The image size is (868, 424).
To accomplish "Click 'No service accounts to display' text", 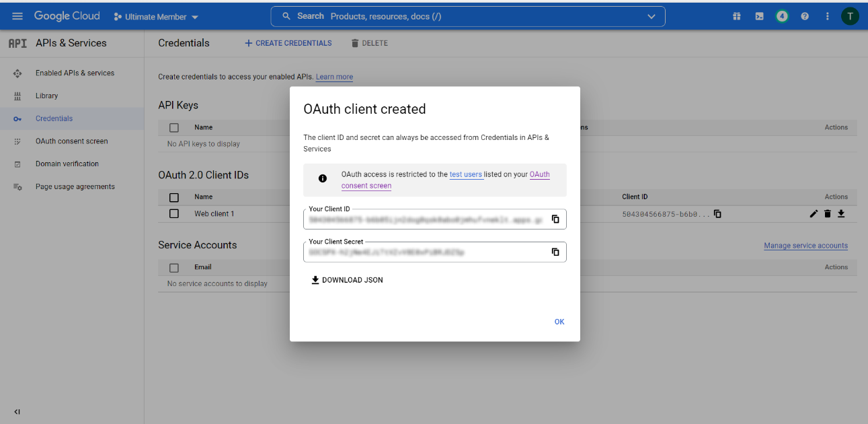I will tap(217, 284).
